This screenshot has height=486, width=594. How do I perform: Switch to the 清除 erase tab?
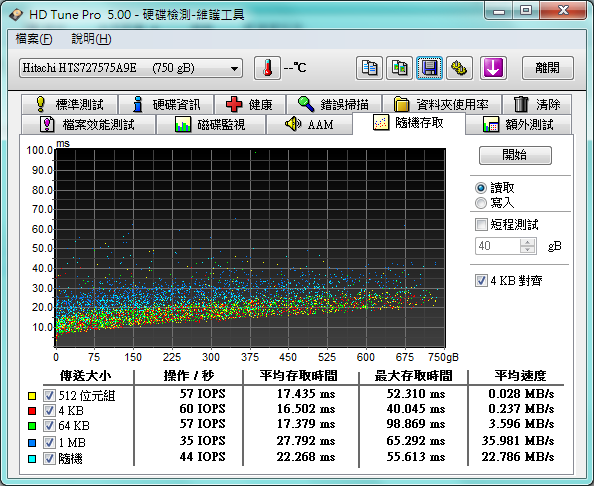tap(537, 104)
